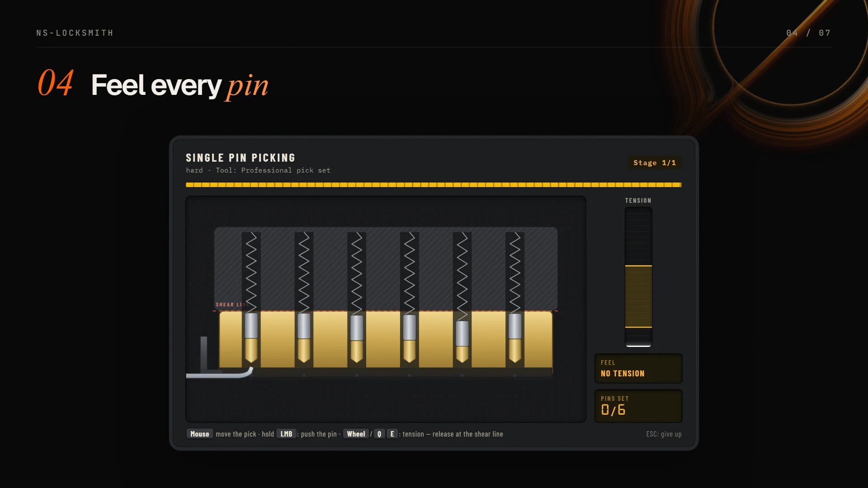Viewport: 868px width, 488px height.
Task: Click the Mouse key hint
Action: pos(199,434)
